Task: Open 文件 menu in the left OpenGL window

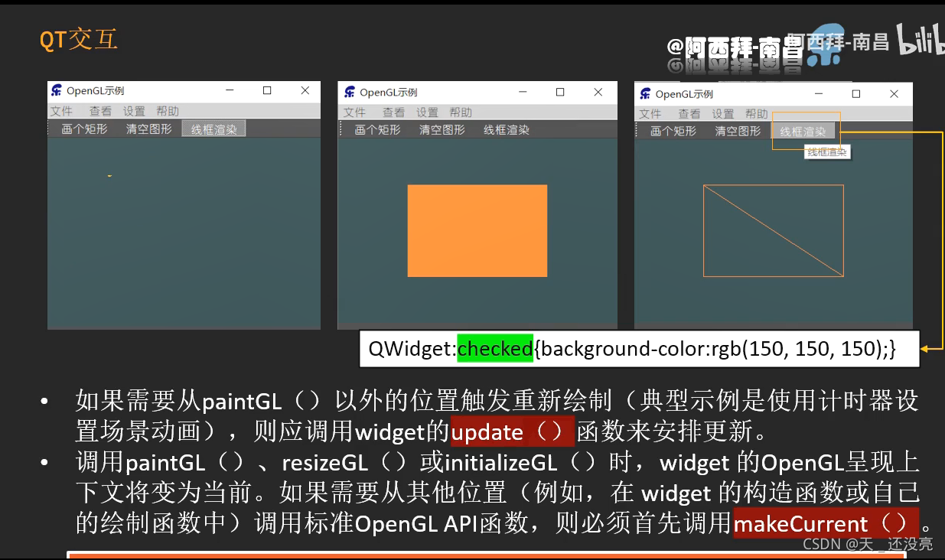Action: click(61, 112)
